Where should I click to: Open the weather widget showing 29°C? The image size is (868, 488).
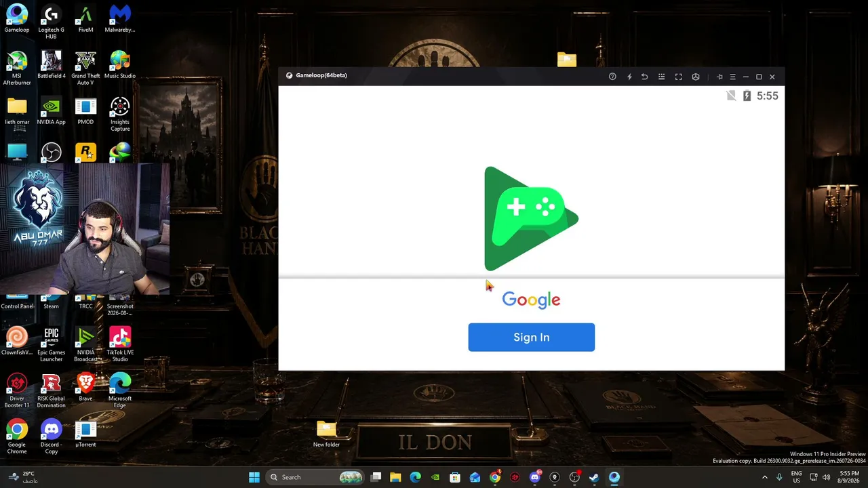(x=23, y=477)
